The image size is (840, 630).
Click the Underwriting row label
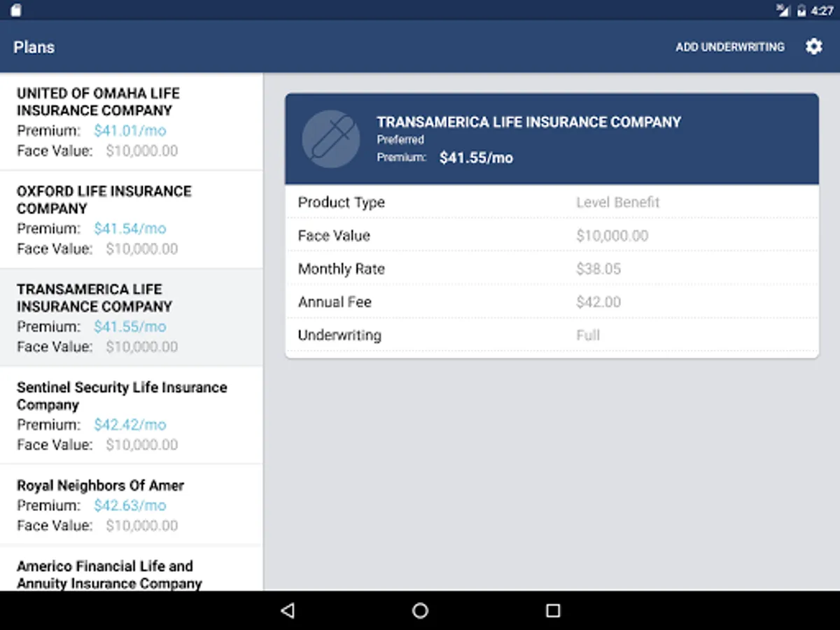tap(339, 335)
